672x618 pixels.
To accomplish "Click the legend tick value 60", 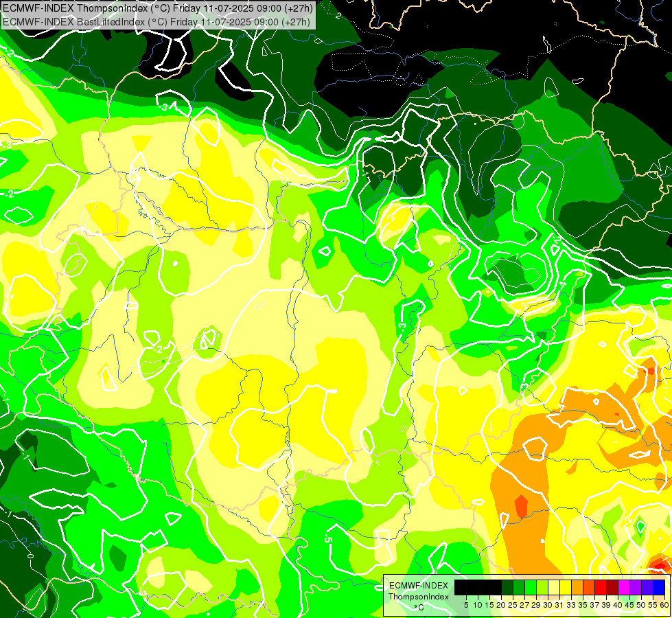I will point(664,605).
